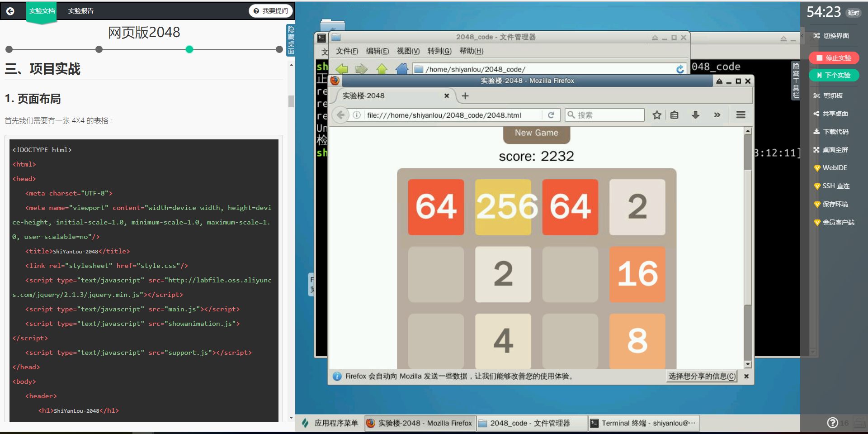Screen dimensions: 868x434
Task: Click the green 下个实验 button
Action: (x=834, y=75)
